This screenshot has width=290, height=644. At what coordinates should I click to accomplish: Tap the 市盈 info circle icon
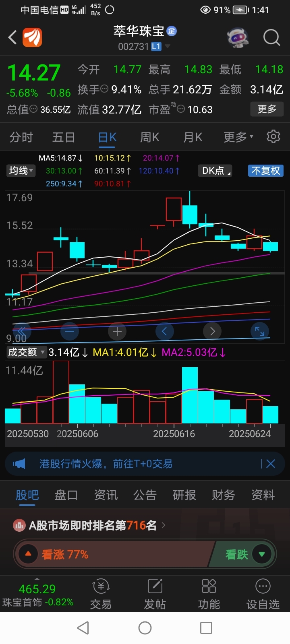(x=181, y=109)
